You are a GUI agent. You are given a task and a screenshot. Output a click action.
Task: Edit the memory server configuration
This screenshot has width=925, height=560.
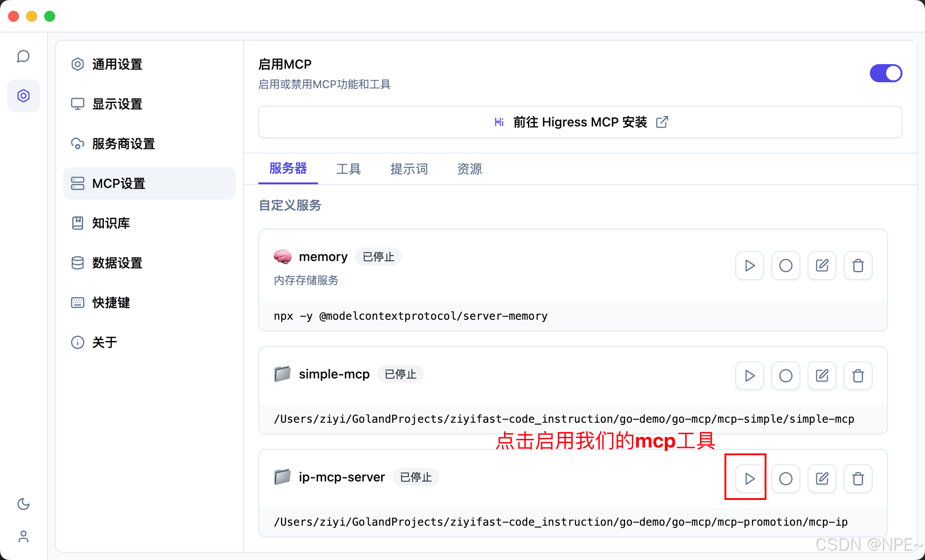coord(822,266)
